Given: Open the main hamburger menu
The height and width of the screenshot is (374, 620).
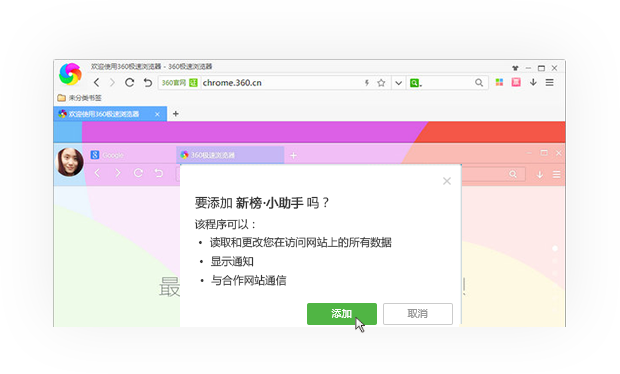Looking at the screenshot, I should point(550,83).
